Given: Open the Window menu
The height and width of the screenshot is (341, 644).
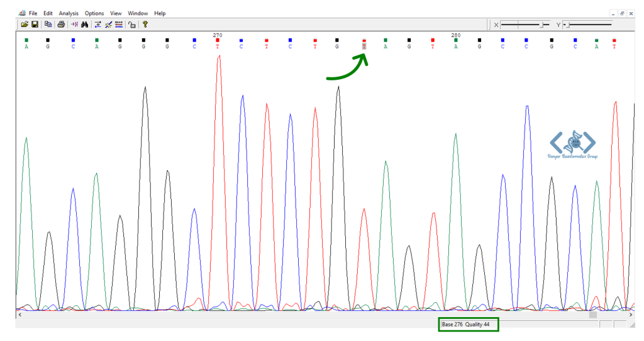Looking at the screenshot, I should [138, 13].
